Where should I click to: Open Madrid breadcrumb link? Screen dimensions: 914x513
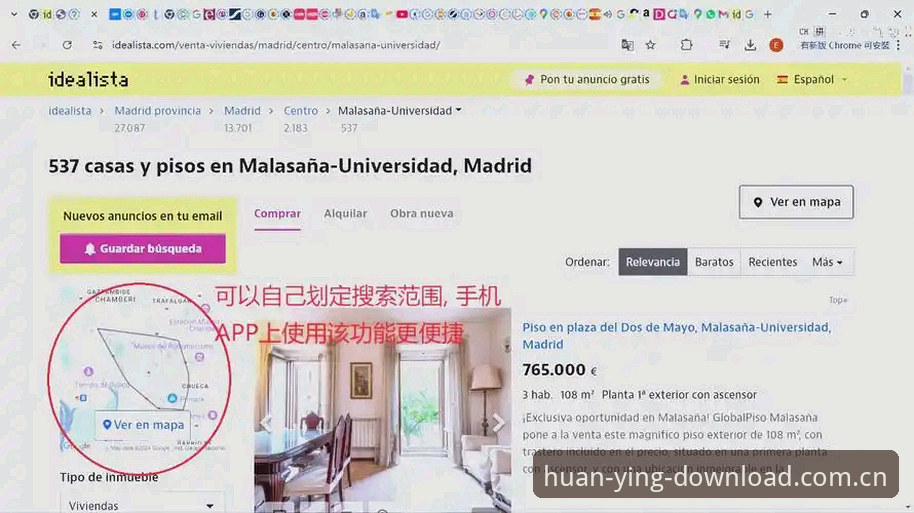click(x=242, y=111)
